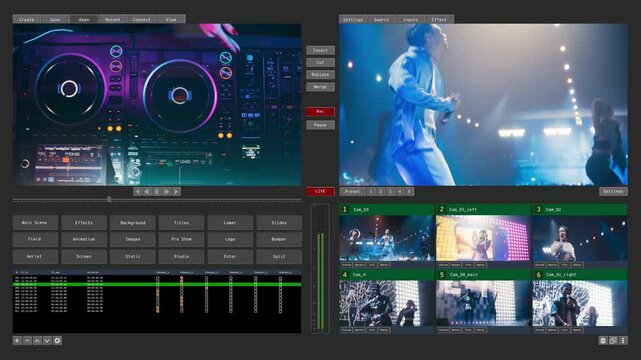Image resolution: width=641 pixels, height=360 pixels.
Task: Jump to start with the skip-back transport icon
Action: click(x=138, y=191)
